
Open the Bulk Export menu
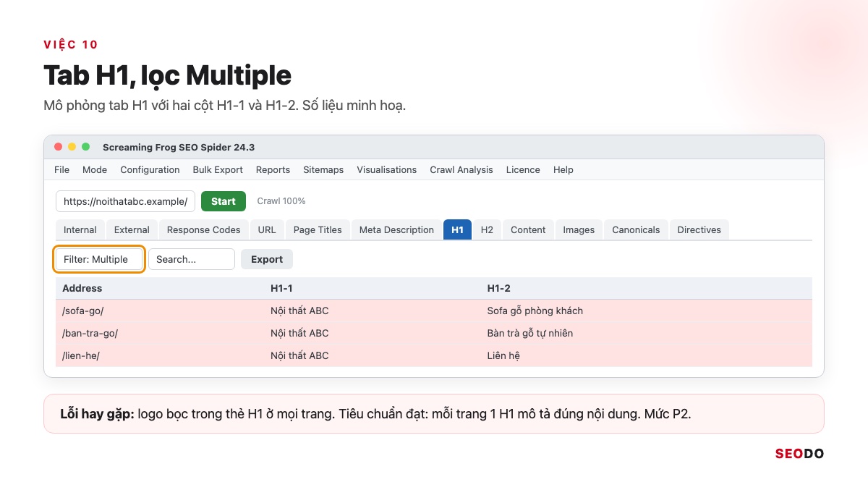point(218,169)
